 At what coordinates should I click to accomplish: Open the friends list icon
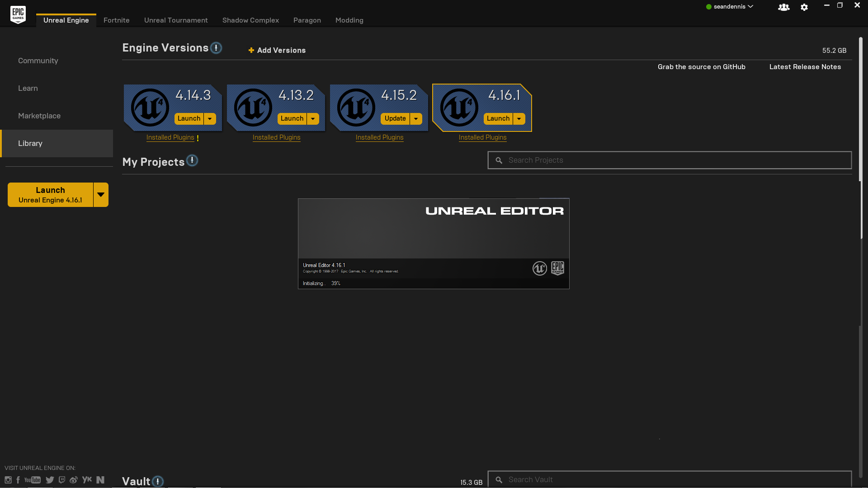(783, 7)
